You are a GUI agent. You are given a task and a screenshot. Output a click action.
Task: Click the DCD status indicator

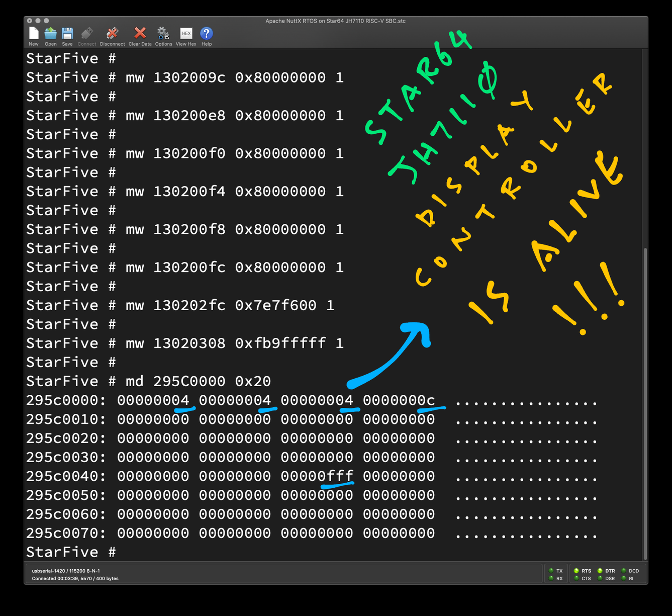point(624,571)
